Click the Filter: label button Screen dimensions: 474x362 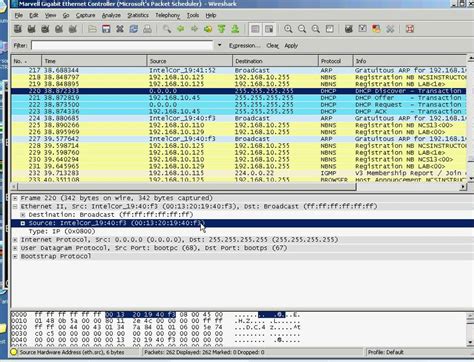[x=20, y=45]
